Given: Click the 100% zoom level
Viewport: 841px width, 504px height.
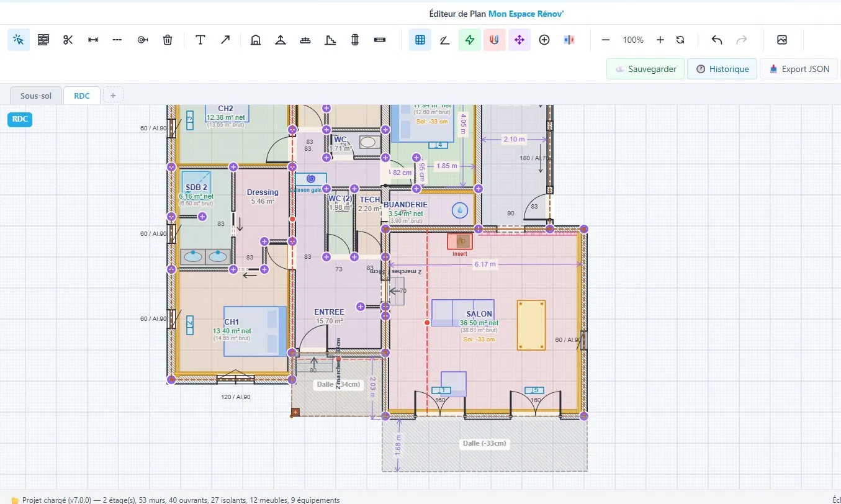Looking at the screenshot, I should point(633,40).
